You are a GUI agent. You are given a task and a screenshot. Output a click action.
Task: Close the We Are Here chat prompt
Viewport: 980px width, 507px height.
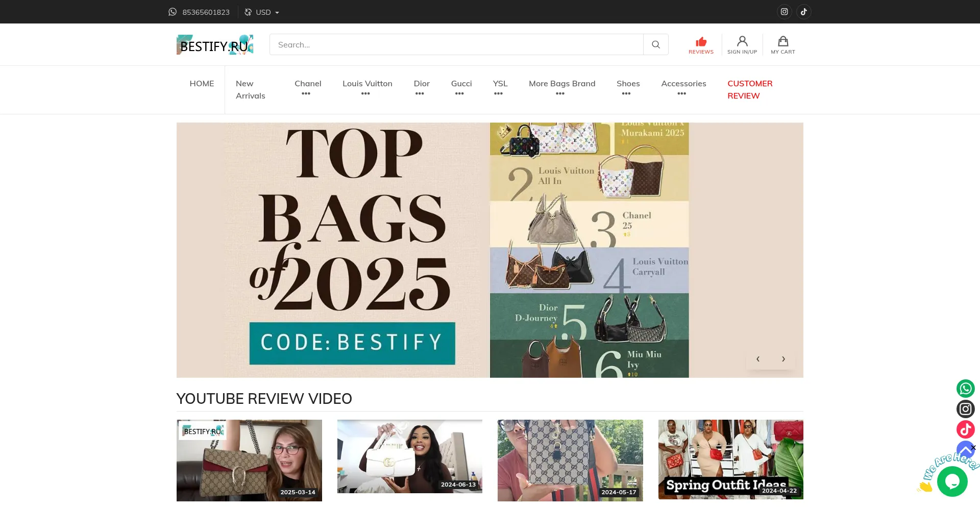click(973, 448)
